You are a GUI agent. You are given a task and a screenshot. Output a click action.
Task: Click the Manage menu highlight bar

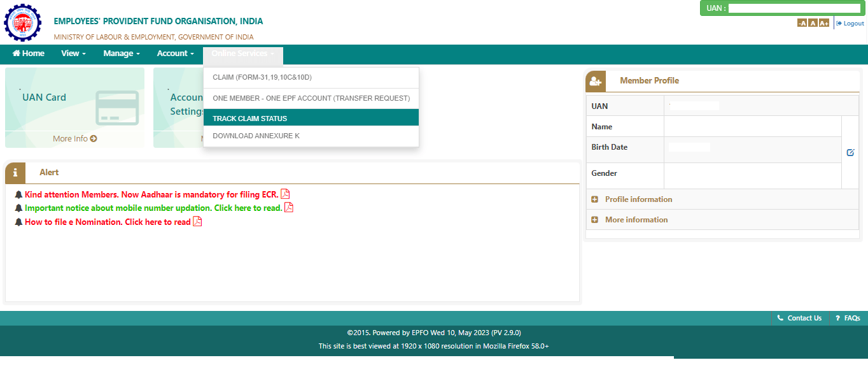[121, 53]
